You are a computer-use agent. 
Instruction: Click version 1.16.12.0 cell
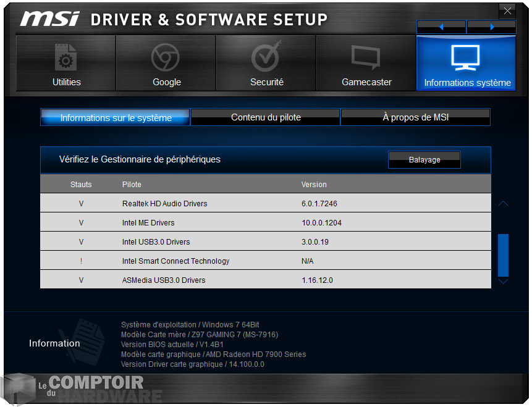click(317, 280)
